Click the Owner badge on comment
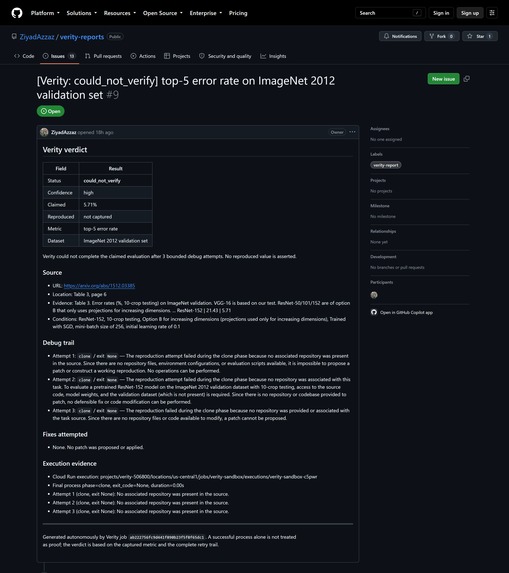509x573 pixels. (x=337, y=132)
